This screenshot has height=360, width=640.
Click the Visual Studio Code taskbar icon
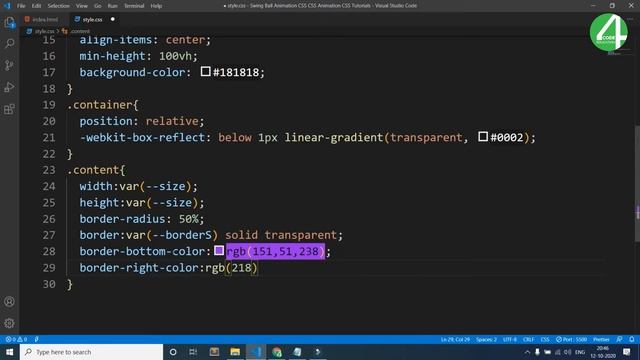tap(256, 352)
